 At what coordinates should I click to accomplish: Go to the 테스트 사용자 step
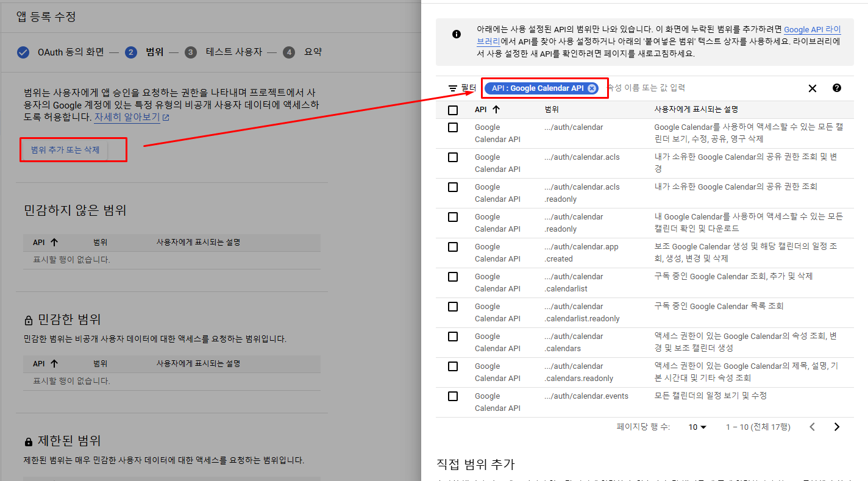(234, 52)
